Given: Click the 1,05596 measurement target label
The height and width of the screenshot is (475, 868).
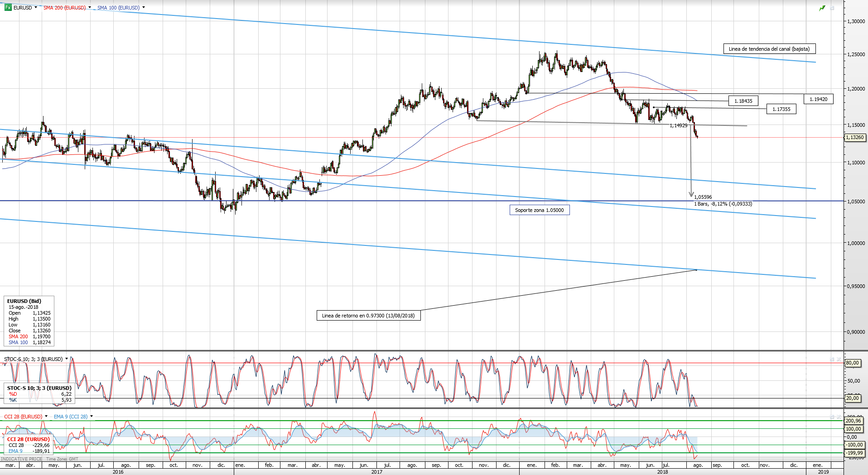Looking at the screenshot, I should click(703, 197).
